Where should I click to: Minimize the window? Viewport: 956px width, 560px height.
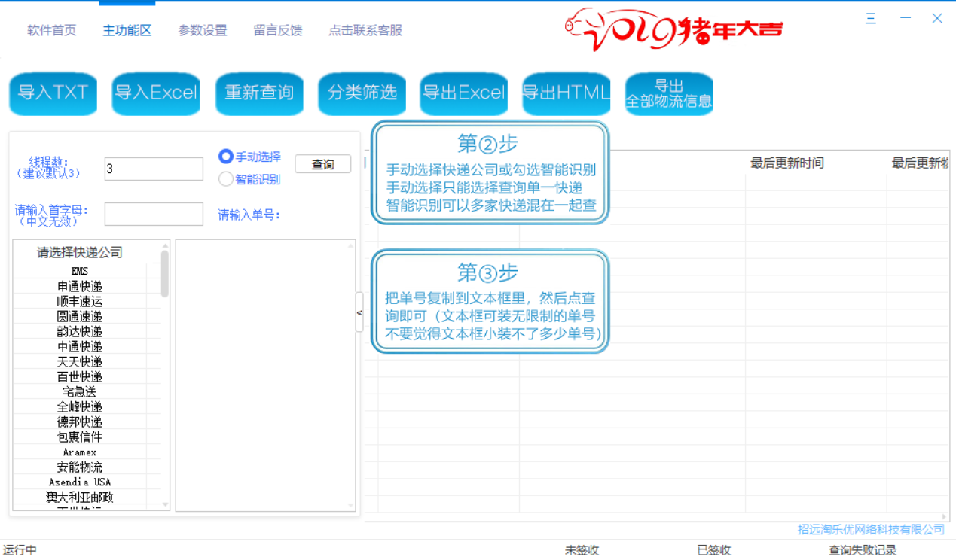[x=906, y=18]
